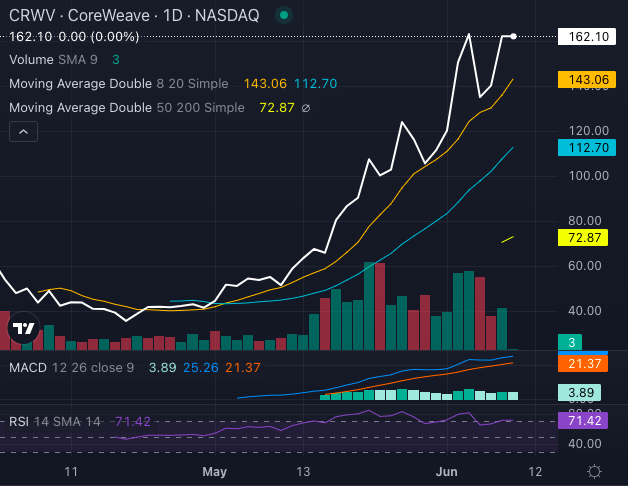Screen dimensions: 628x486
Task: Click the 112.70 value in MA legend
Action: [316, 84]
